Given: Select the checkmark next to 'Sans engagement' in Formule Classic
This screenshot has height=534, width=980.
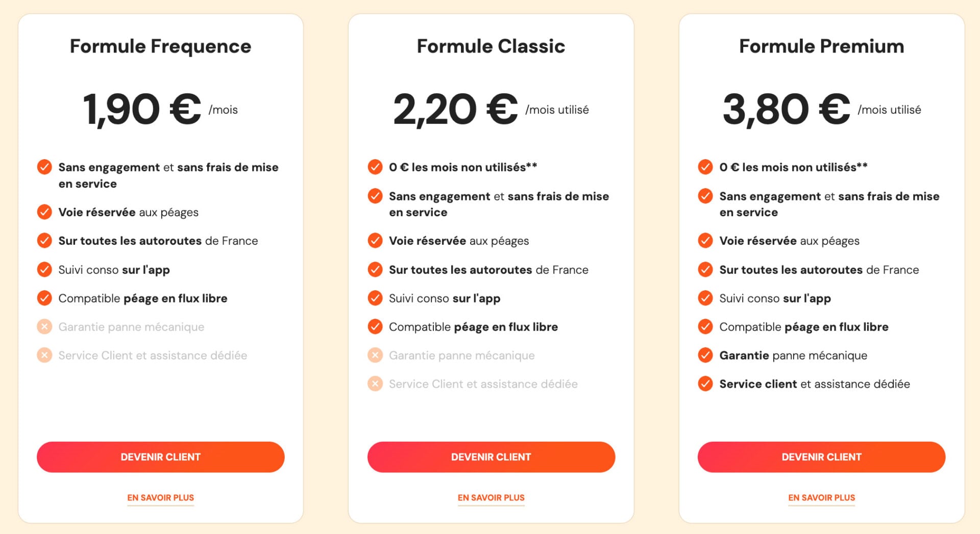Looking at the screenshot, I should (x=376, y=196).
